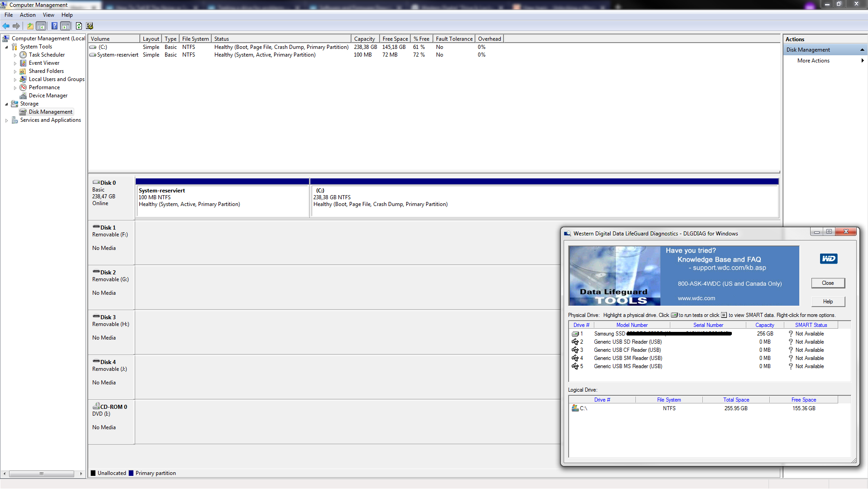Click the green Refresh toolbar icon
The image size is (868, 489).
(79, 26)
